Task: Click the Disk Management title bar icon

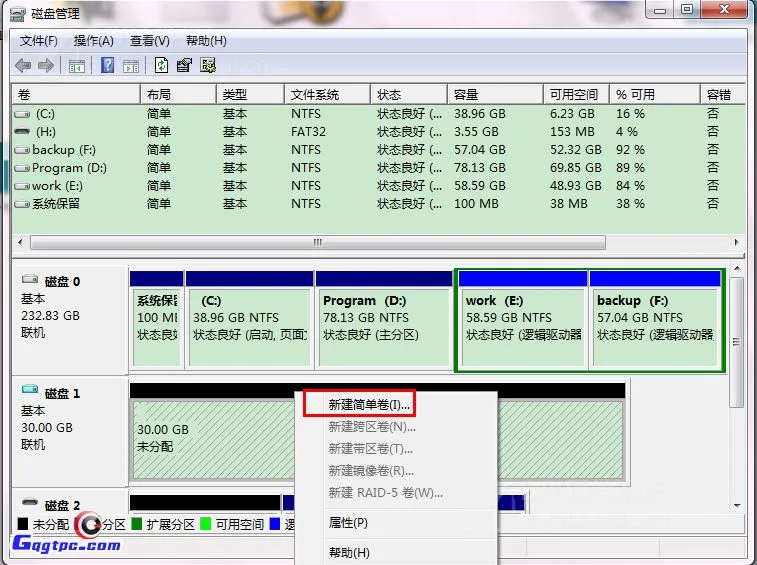Action: 18,14
